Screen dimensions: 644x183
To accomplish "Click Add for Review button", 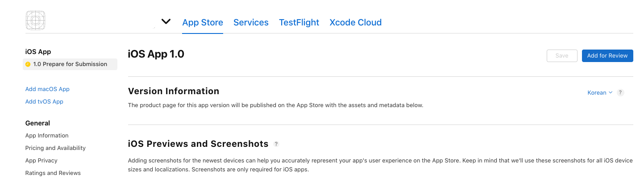I will (x=607, y=56).
